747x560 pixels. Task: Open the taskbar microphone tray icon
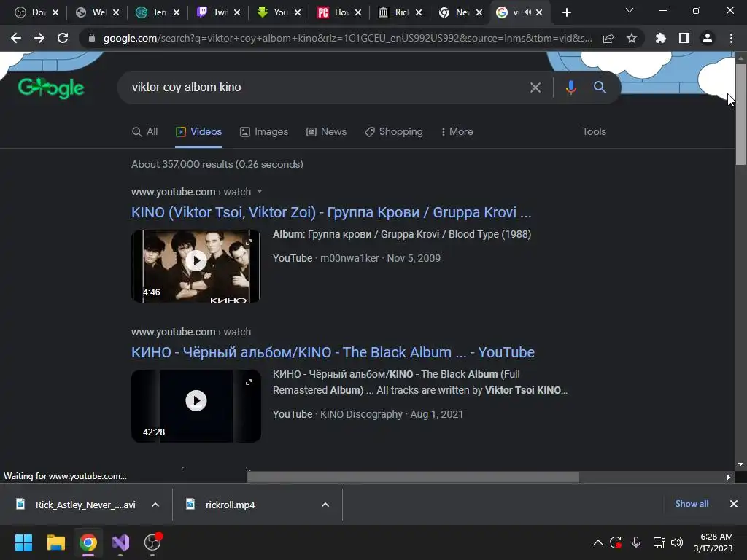coord(636,542)
